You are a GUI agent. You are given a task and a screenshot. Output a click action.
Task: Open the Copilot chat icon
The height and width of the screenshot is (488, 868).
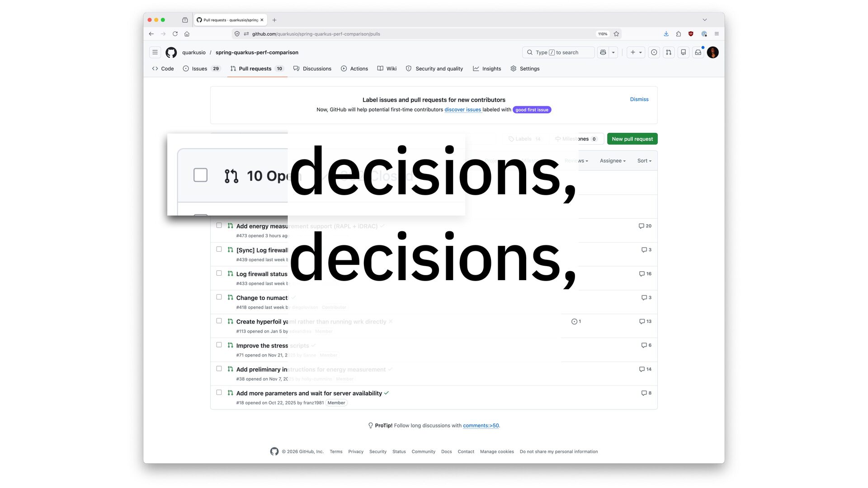click(x=603, y=52)
